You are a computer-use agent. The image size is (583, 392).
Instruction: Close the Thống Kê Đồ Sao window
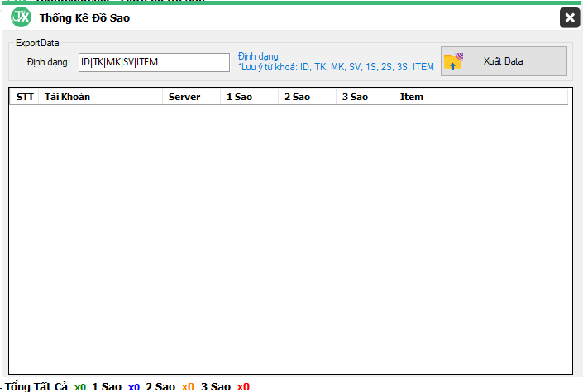[x=569, y=17]
